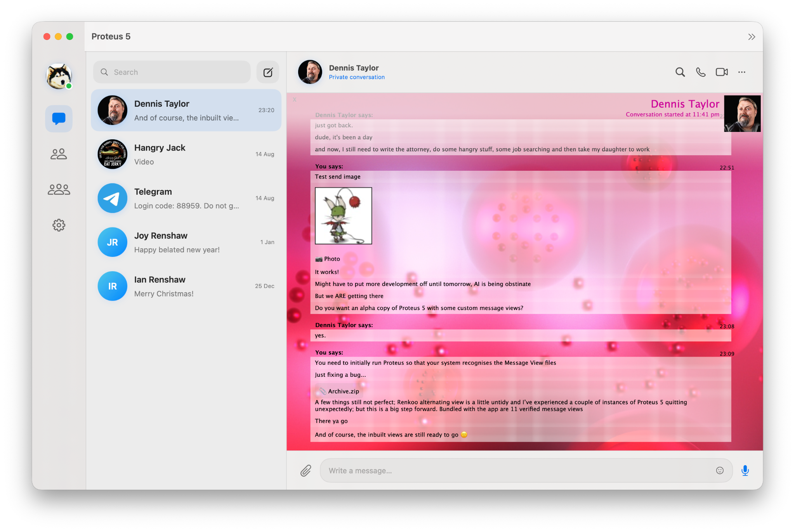Start a video call with Dennis
Viewport: 795px width, 532px height.
722,72
